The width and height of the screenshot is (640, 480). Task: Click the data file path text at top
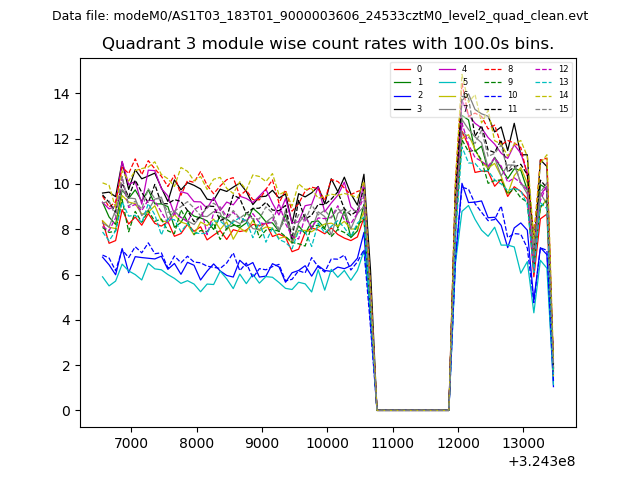pyautogui.click(x=320, y=16)
